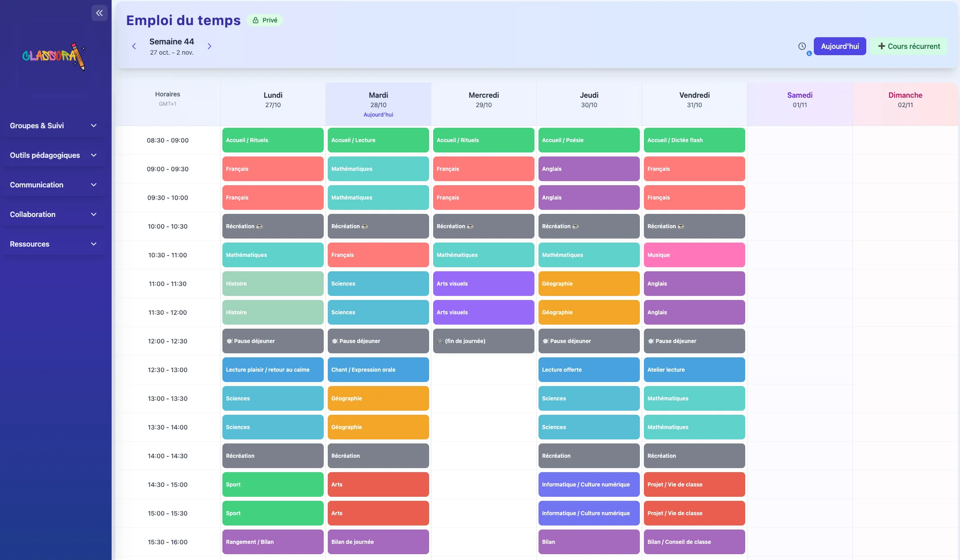Select the Mardi 28/10 day column header
Screen dimensions: 960x560
(x=378, y=104)
